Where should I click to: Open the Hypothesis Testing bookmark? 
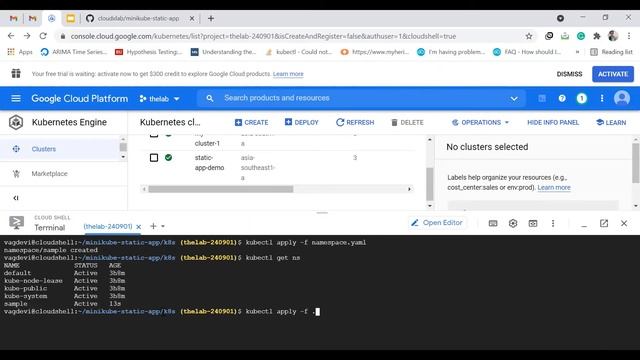[x=148, y=52]
